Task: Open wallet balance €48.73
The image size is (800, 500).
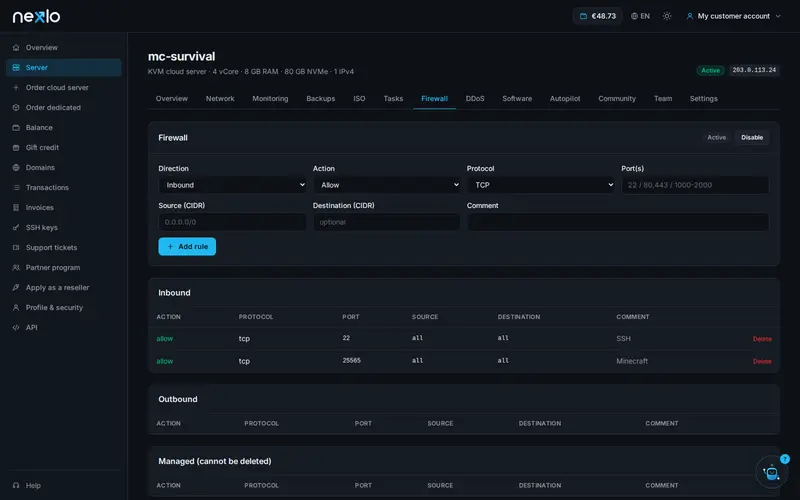Action: [x=597, y=16]
